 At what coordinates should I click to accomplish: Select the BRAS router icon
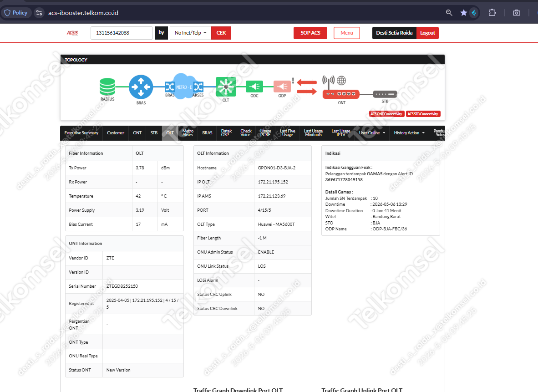pyautogui.click(x=141, y=87)
